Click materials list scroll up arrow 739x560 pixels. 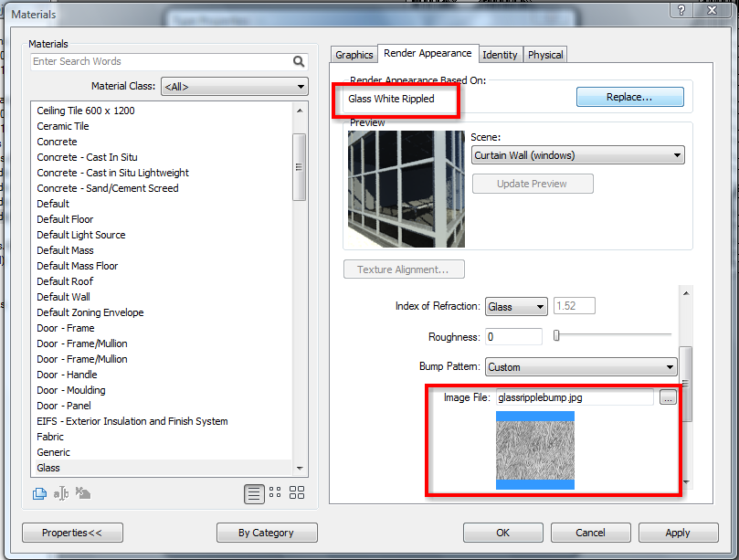[x=300, y=111]
